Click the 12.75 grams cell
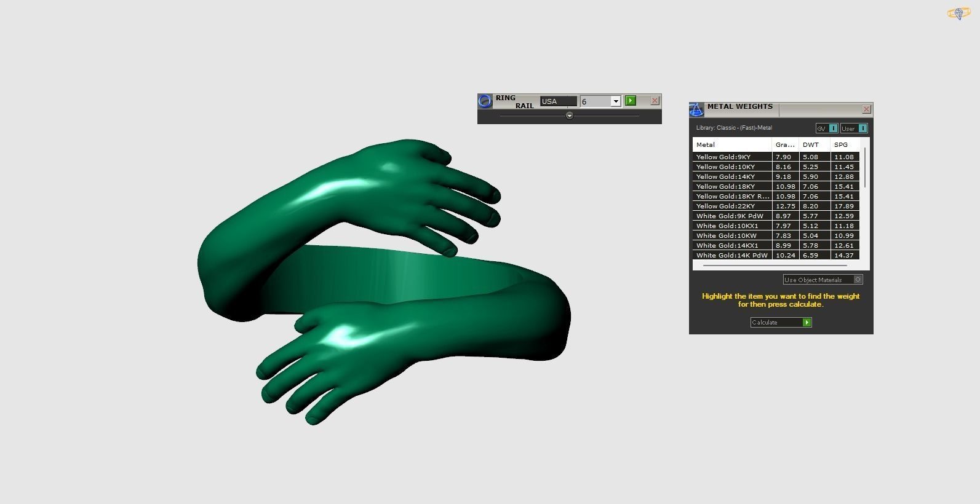 786,206
